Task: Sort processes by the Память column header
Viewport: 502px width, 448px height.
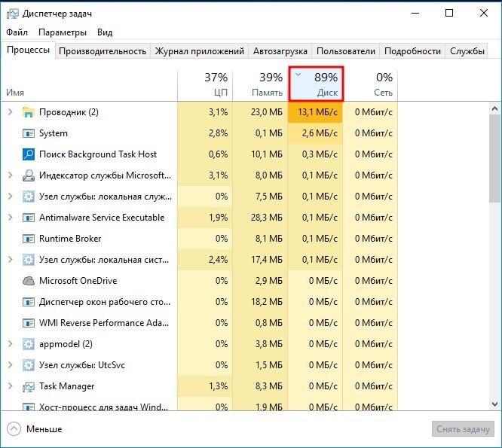Action: click(260, 85)
